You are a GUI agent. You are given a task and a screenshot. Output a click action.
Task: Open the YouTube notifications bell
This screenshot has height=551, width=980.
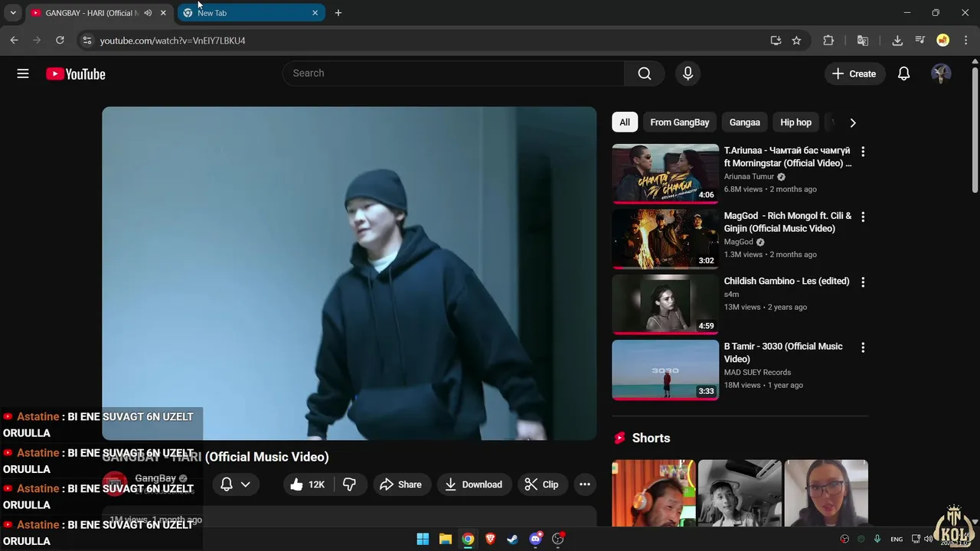tap(903, 73)
